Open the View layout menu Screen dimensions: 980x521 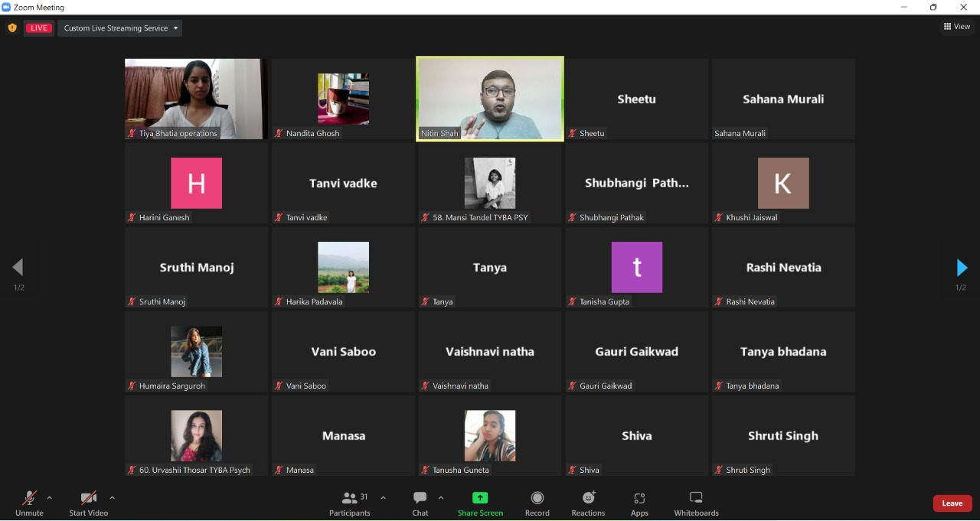(957, 27)
